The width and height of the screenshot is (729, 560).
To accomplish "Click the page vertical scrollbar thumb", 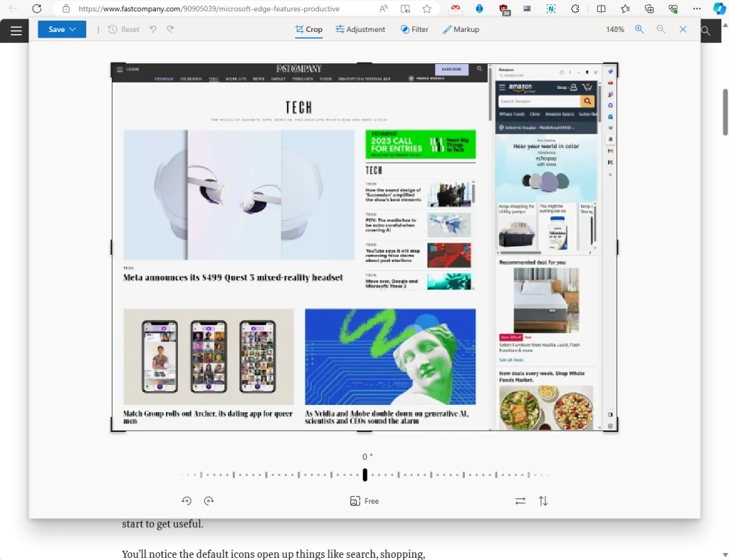I will [725, 112].
